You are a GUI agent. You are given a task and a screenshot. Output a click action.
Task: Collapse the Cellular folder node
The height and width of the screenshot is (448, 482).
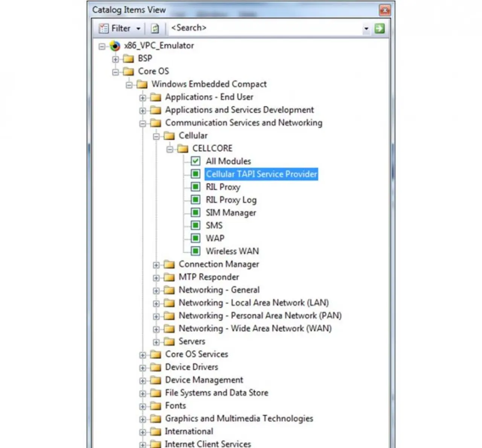pyautogui.click(x=156, y=136)
